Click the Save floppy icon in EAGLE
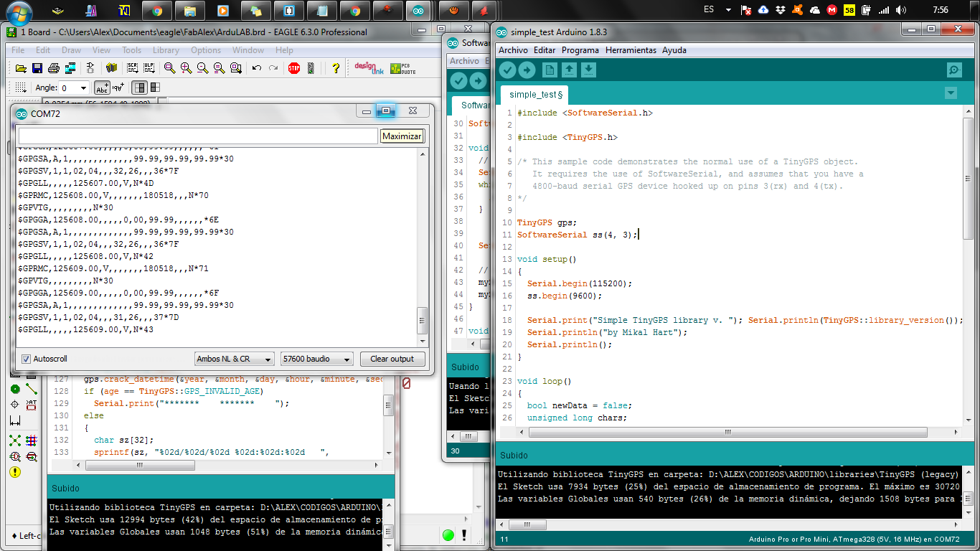 pyautogui.click(x=37, y=68)
